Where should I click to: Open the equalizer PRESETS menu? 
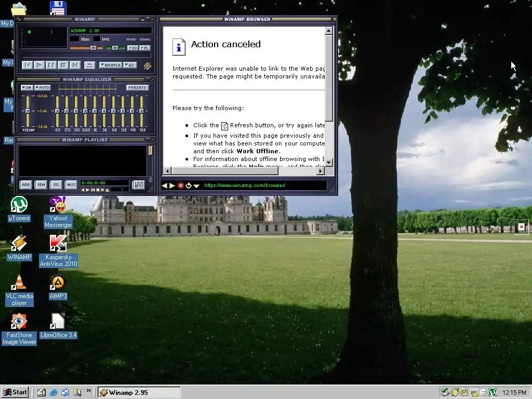coord(137,87)
